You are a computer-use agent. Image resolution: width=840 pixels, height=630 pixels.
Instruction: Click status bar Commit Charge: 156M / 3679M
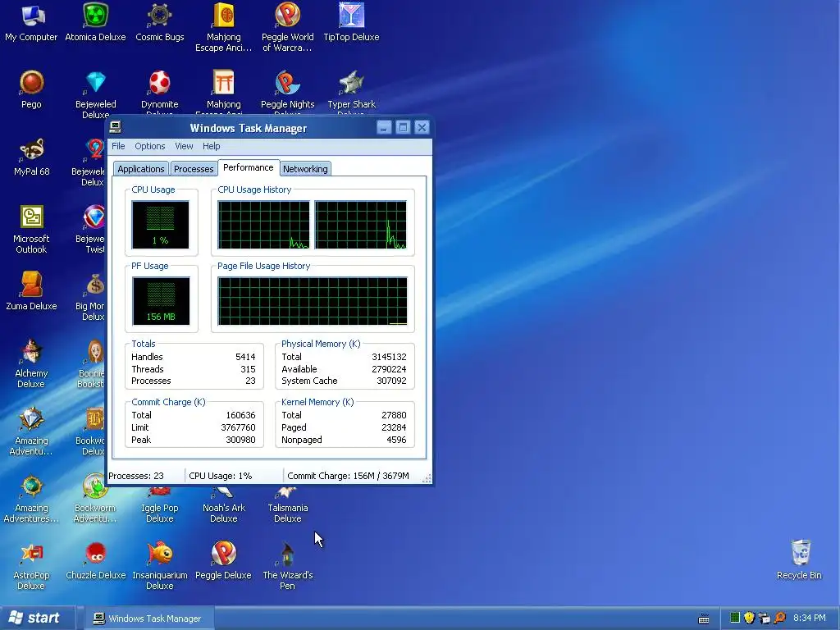[348, 476]
